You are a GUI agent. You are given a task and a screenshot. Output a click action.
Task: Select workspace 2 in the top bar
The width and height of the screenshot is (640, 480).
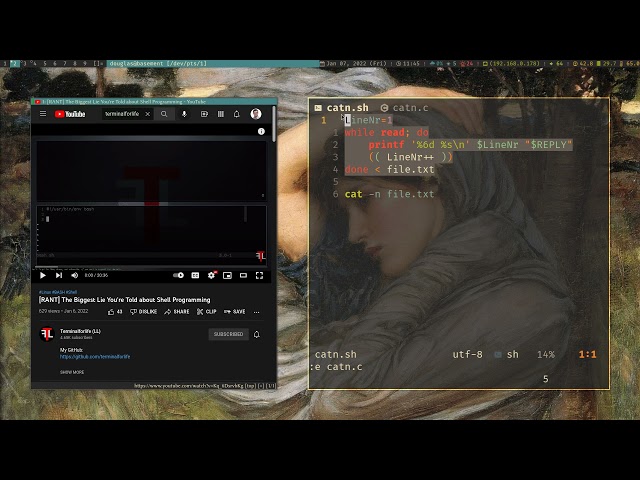point(15,64)
